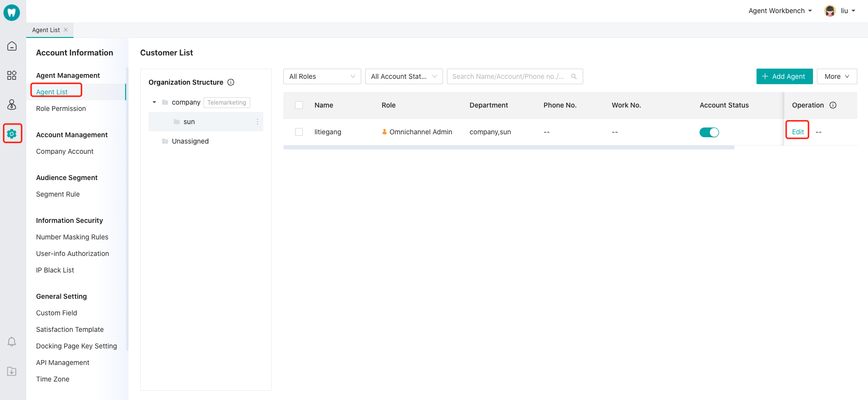Select the company tree node

(x=186, y=102)
